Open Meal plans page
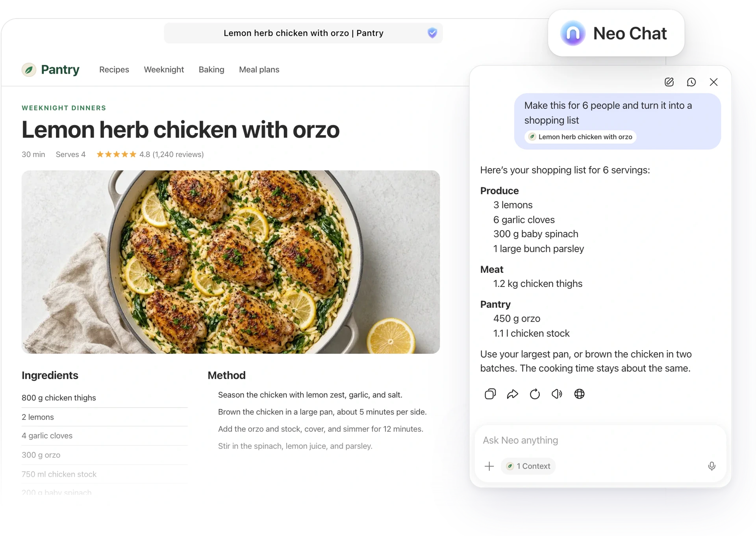The width and height of the screenshot is (756, 536). point(259,70)
